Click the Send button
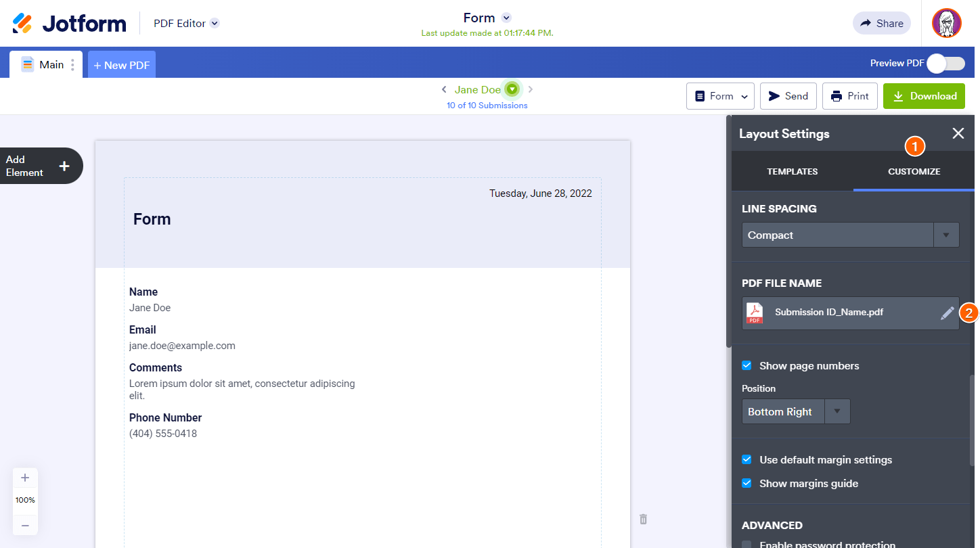Image resolution: width=980 pixels, height=548 pixels. pyautogui.click(x=788, y=96)
